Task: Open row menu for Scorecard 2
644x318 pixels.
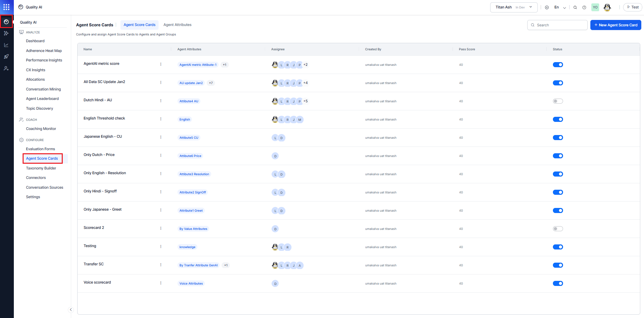Action: pos(161,228)
